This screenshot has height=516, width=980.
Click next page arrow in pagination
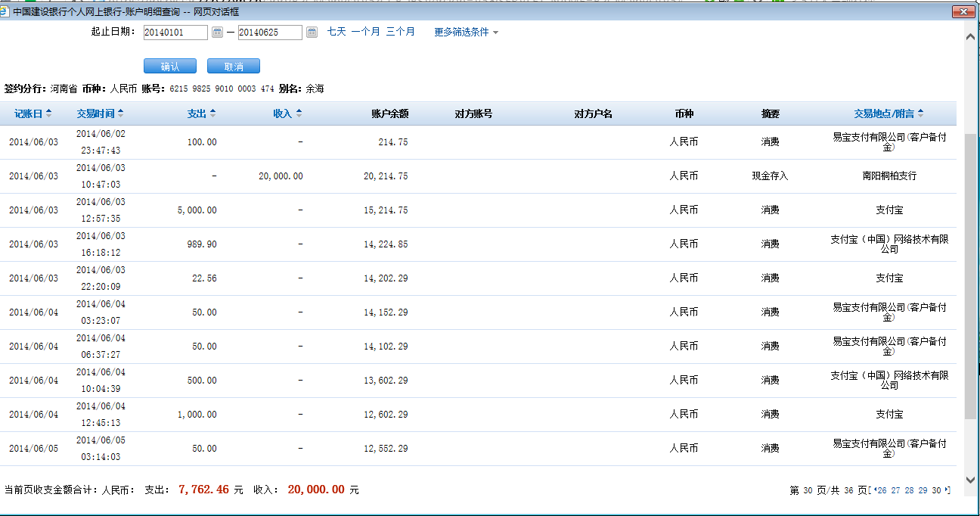[947, 490]
